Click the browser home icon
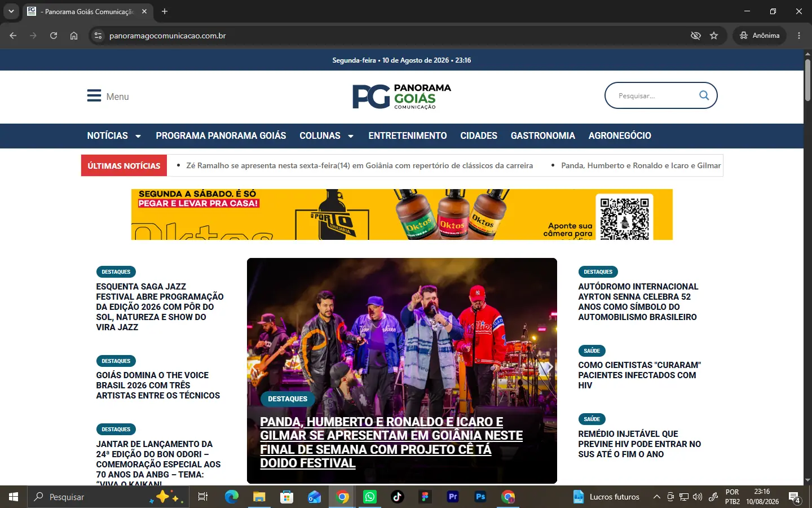Screen dimensions: 812x508 74,36
